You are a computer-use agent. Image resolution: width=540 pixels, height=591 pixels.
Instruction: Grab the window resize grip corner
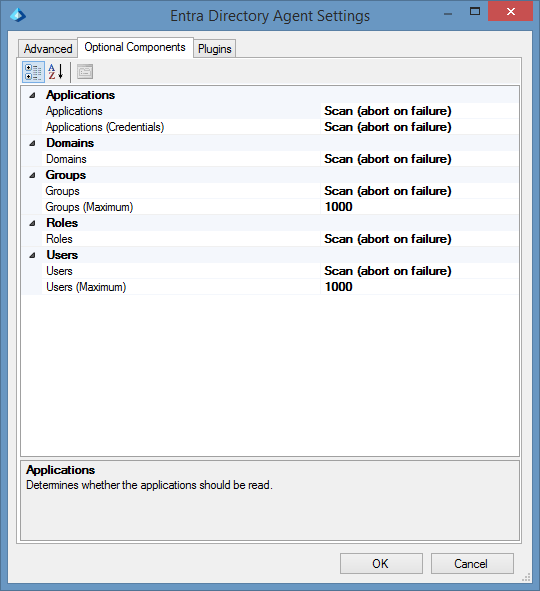coord(526,577)
